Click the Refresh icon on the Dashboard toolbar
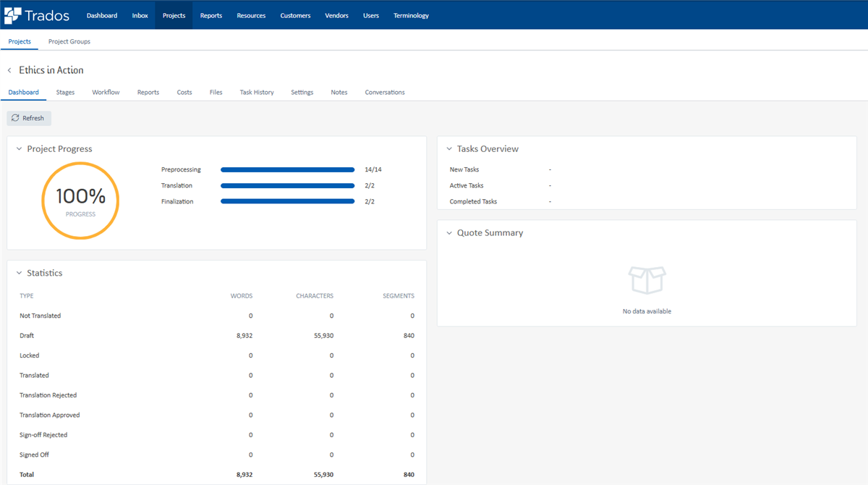The image size is (868, 485). pyautogui.click(x=14, y=117)
